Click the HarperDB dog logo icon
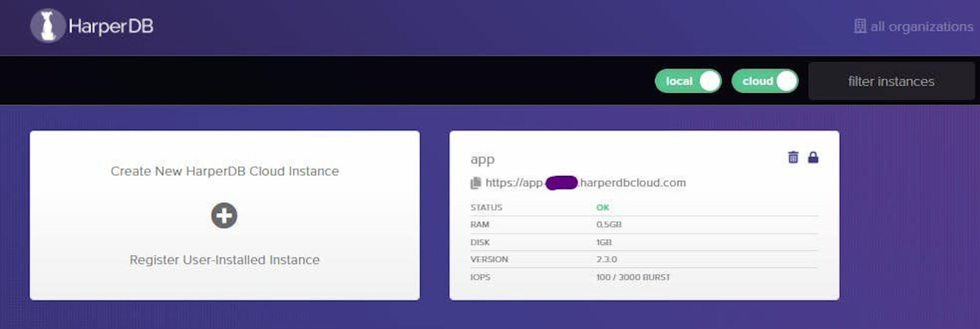This screenshot has width=980, height=329. point(47,26)
